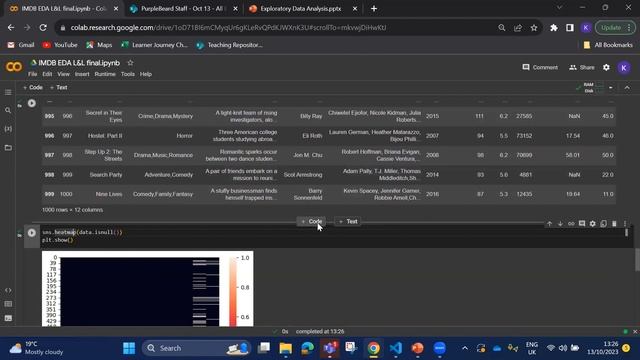The image size is (640, 360).
Task: Open a new browser tab
Action: pyautogui.click(x=374, y=9)
